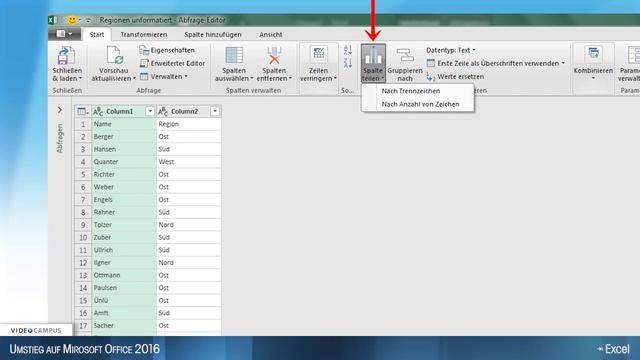Open the quick access toolbar dropdown arrow
The height and width of the screenshot is (360, 640).
88,20
